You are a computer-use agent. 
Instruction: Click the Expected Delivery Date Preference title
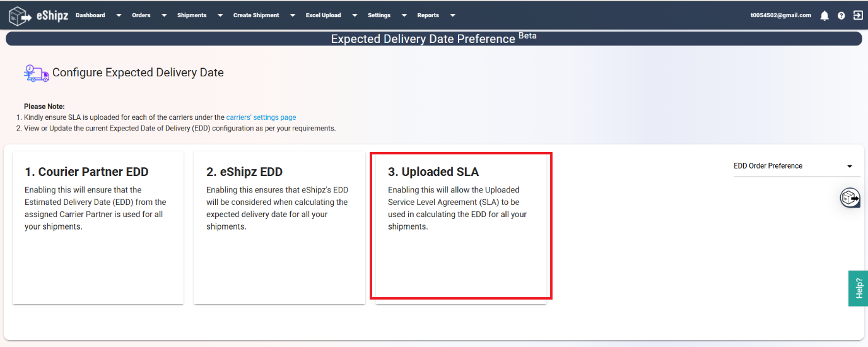[x=434, y=38]
